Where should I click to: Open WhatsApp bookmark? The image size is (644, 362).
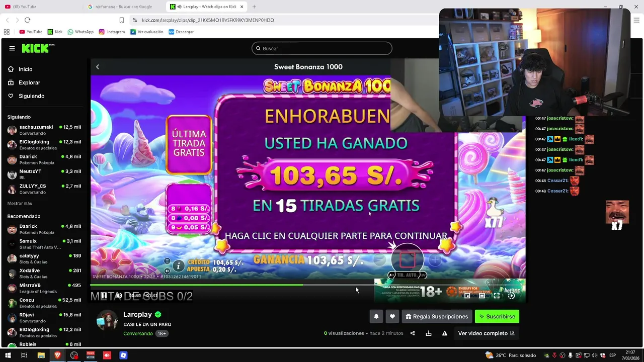[x=80, y=32]
